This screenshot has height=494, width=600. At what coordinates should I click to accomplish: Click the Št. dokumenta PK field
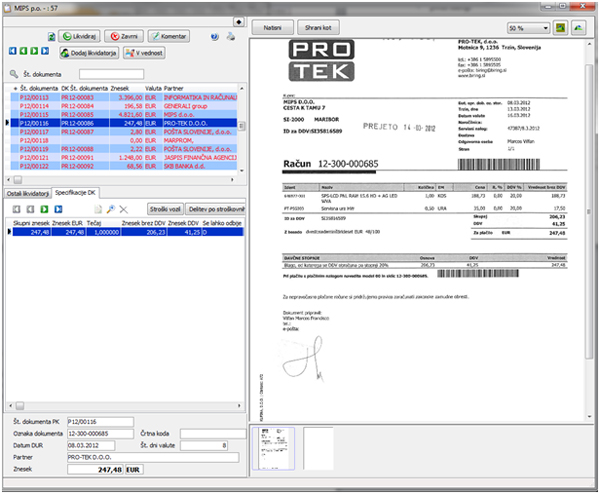click(x=100, y=422)
